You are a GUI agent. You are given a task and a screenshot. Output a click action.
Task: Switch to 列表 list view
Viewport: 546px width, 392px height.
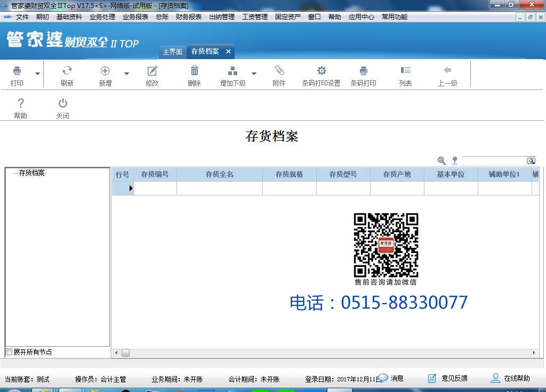(x=405, y=71)
